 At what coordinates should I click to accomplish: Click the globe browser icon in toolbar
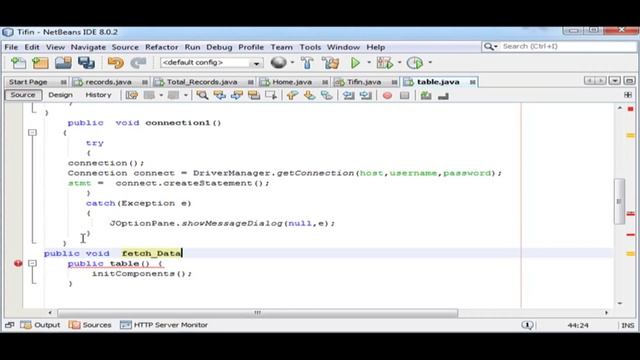coord(279,62)
